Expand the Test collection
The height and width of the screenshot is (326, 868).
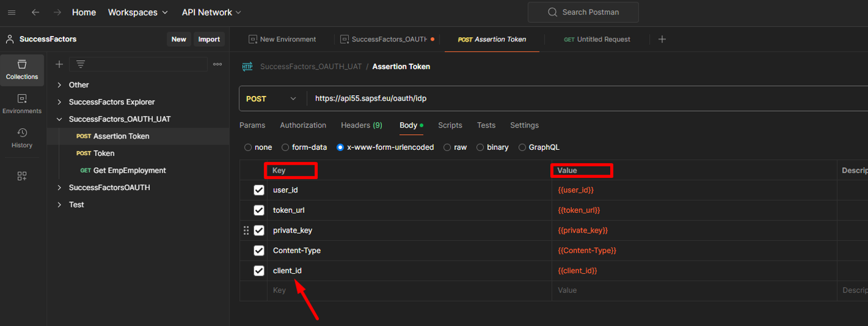[x=59, y=205]
